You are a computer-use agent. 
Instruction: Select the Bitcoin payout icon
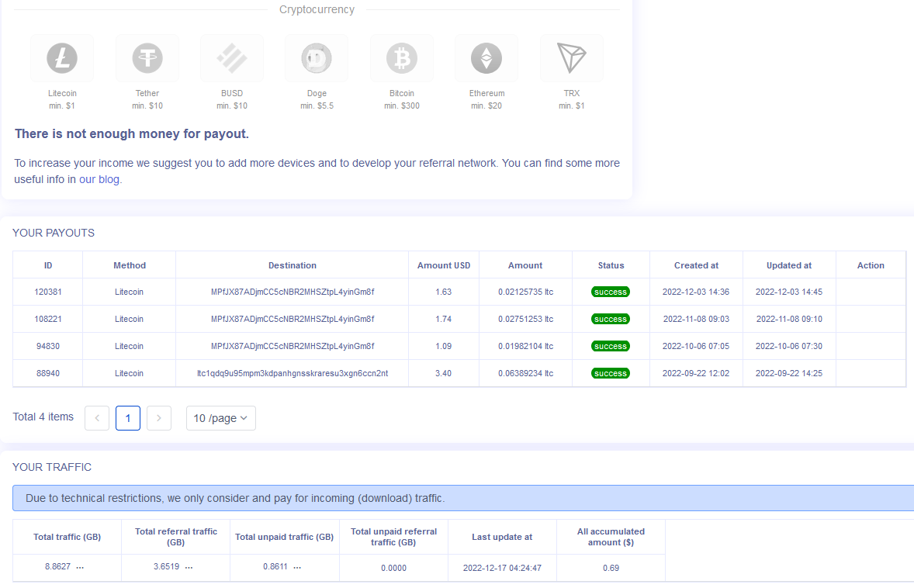tap(402, 58)
